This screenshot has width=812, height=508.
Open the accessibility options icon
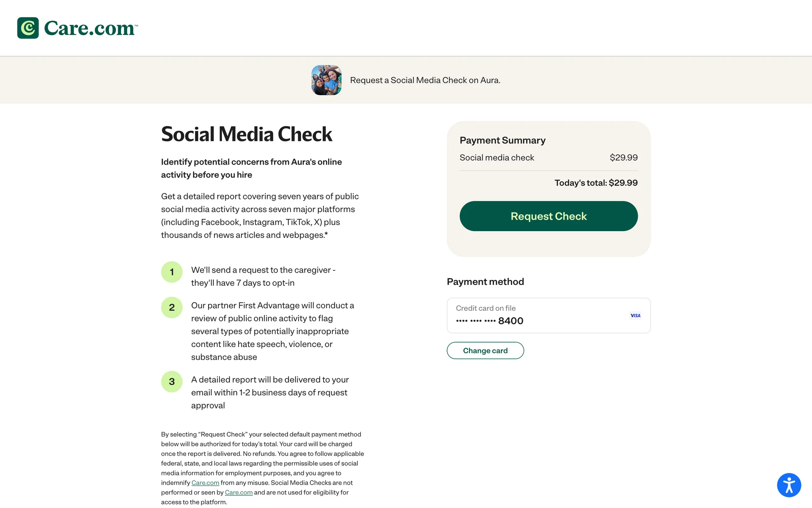click(x=789, y=485)
